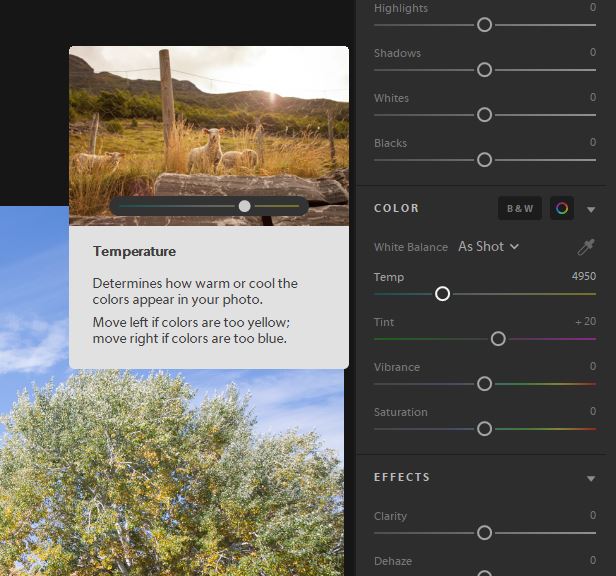
Task: Select the Tint value +20
Action: [x=586, y=321]
